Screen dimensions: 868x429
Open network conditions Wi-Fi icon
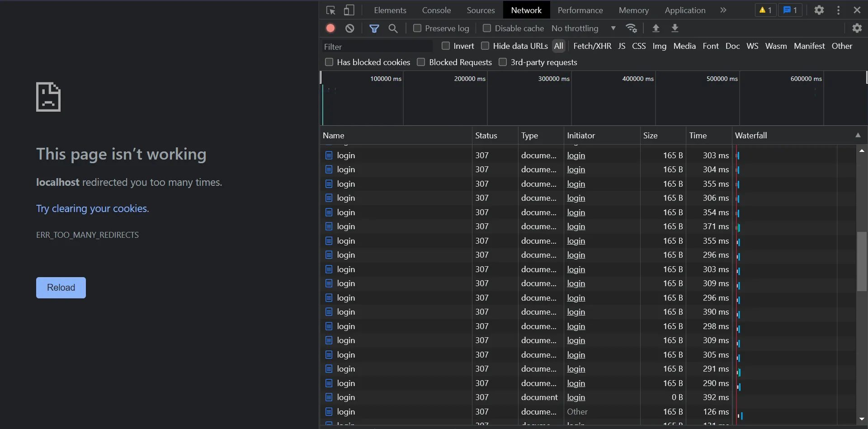tap(631, 28)
